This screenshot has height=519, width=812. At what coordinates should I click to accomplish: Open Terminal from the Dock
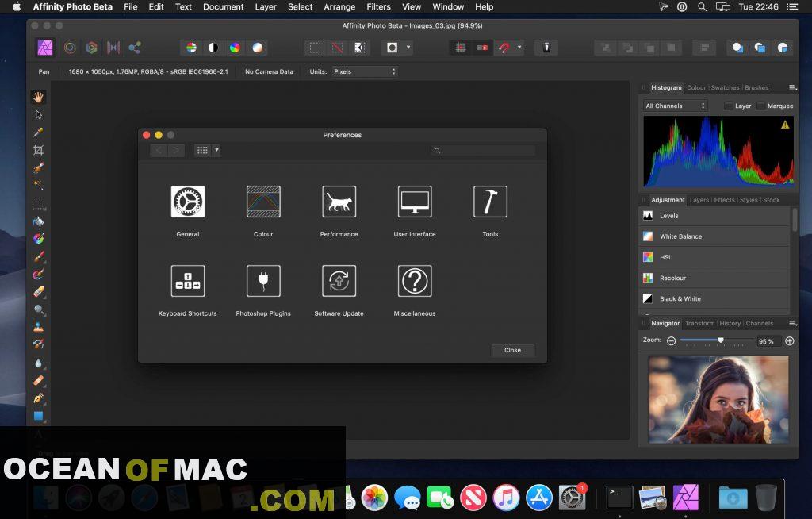[619, 498]
